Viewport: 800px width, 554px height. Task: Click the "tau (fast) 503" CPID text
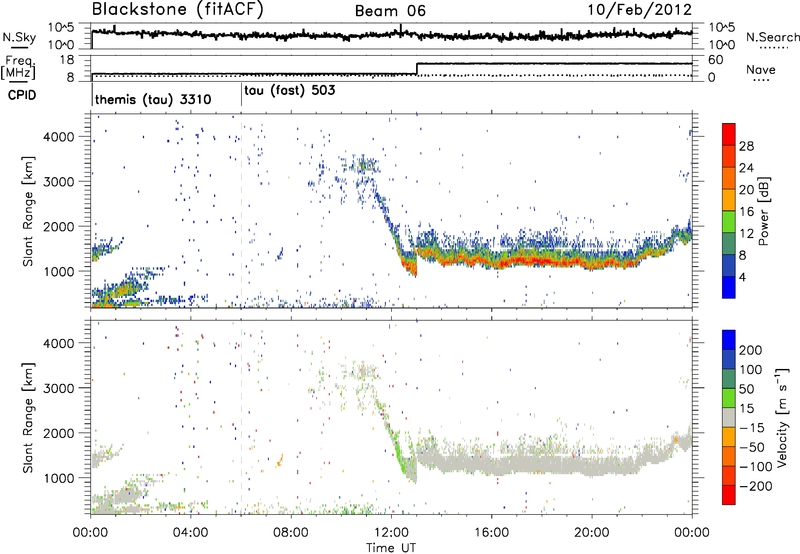290,91
